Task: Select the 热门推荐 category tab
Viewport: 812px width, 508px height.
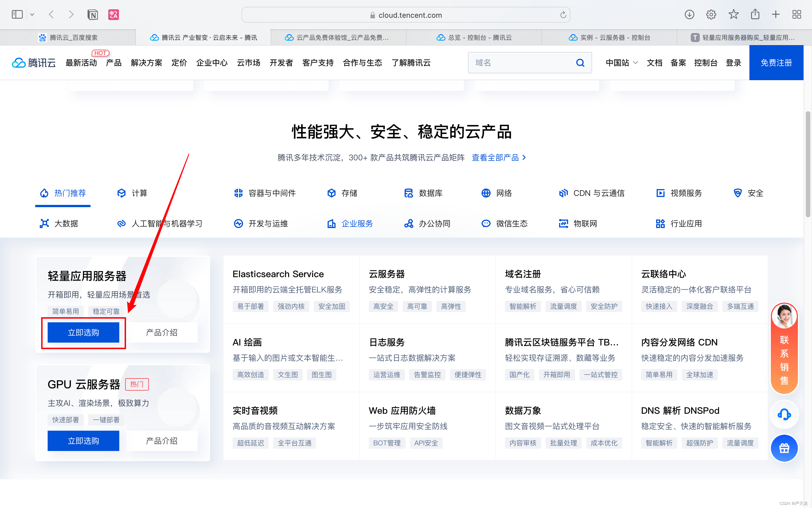Action: tap(63, 193)
